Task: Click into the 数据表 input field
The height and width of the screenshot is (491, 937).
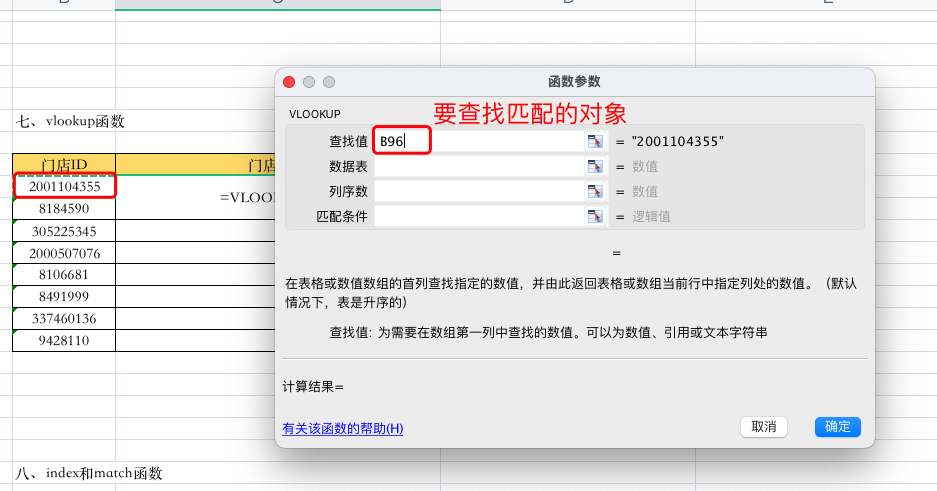Action: [479, 166]
